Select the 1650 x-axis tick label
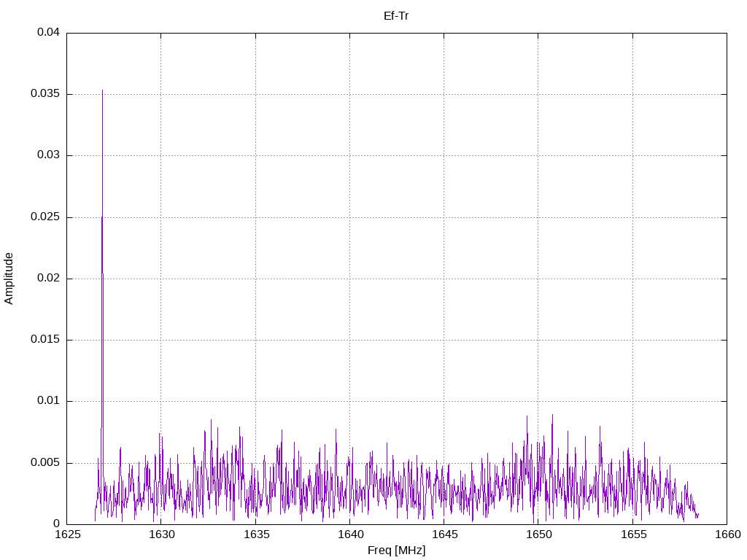 [x=538, y=535]
